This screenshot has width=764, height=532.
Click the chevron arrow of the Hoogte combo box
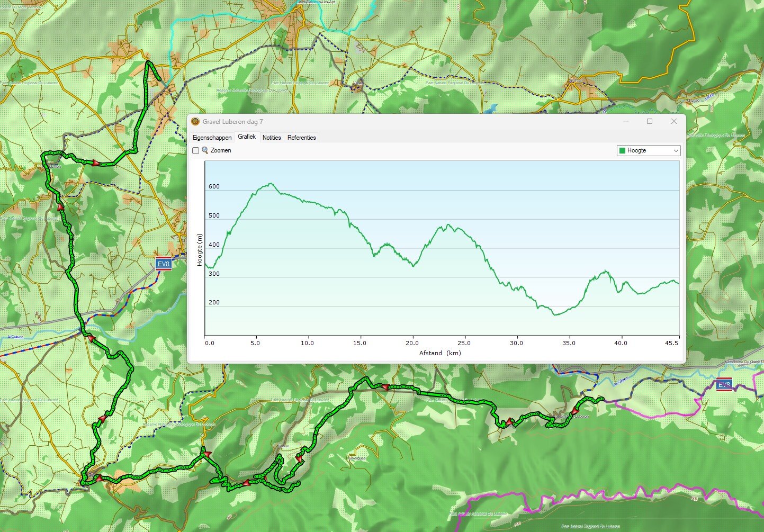(675, 151)
